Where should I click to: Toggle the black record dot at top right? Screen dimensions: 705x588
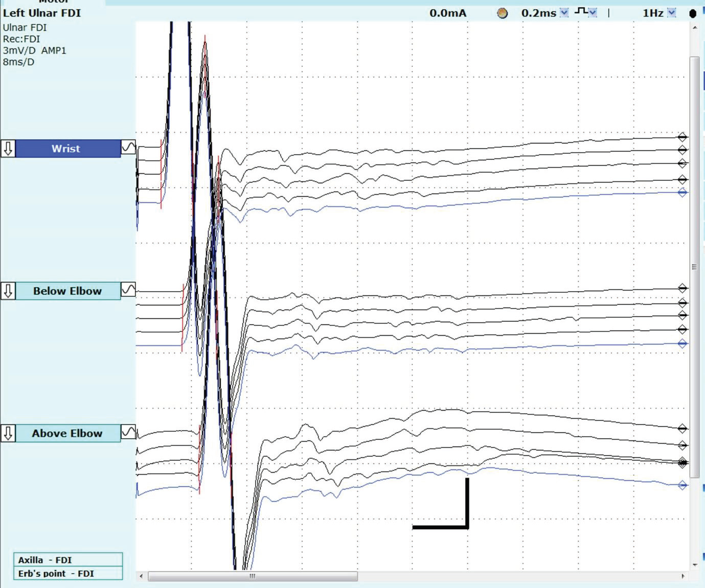693,14
